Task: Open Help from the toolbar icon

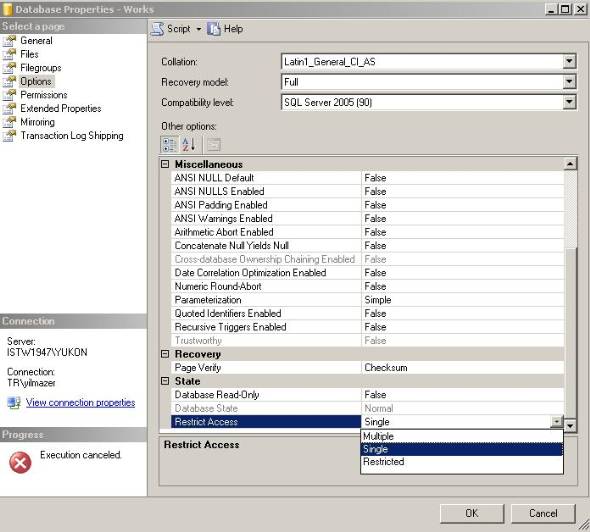Action: point(214,29)
